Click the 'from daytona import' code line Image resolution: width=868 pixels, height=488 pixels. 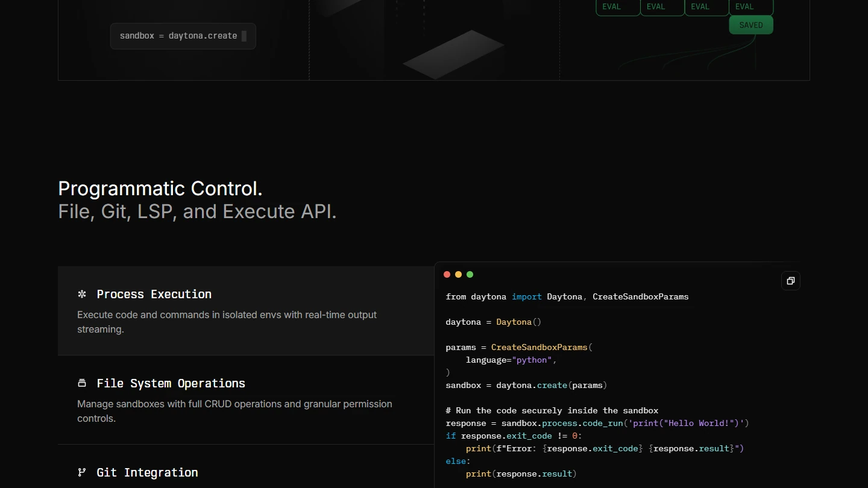pos(567,296)
